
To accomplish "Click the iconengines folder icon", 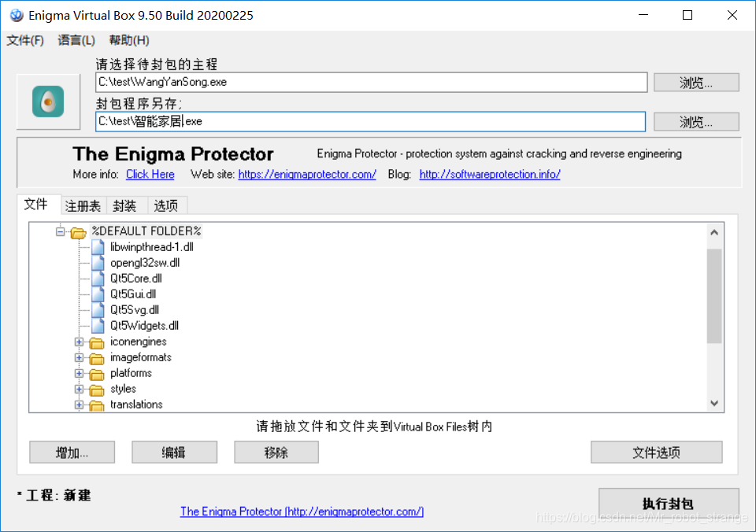I will coord(97,342).
